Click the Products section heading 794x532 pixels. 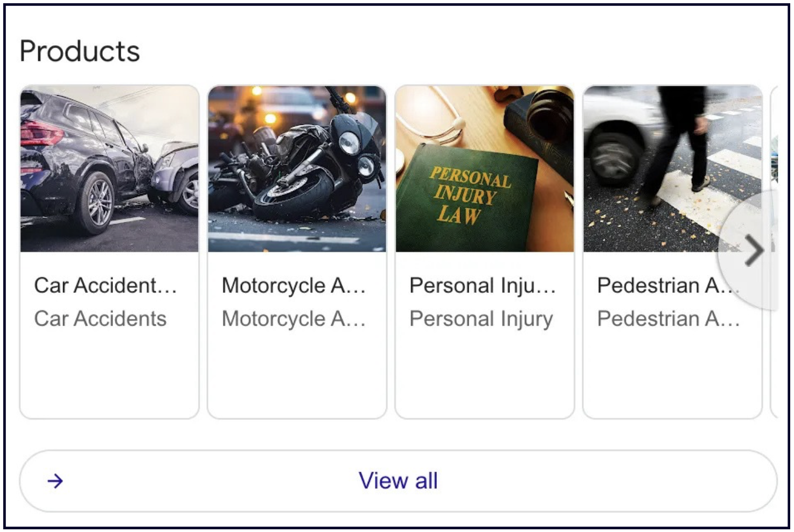pyautogui.click(x=80, y=52)
